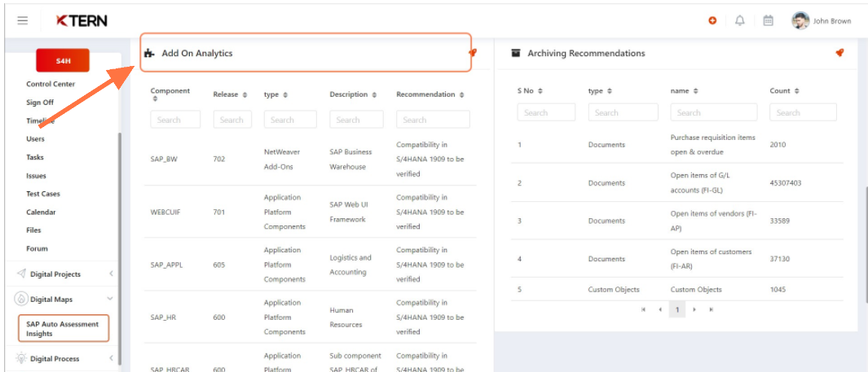Sort by the Count column
868x372 pixels.
(x=796, y=91)
